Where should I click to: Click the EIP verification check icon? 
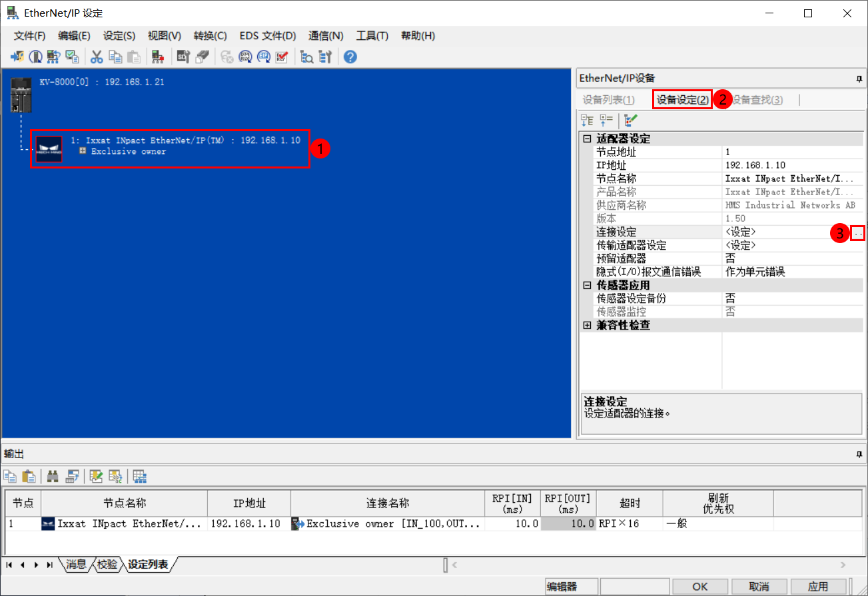point(281,57)
